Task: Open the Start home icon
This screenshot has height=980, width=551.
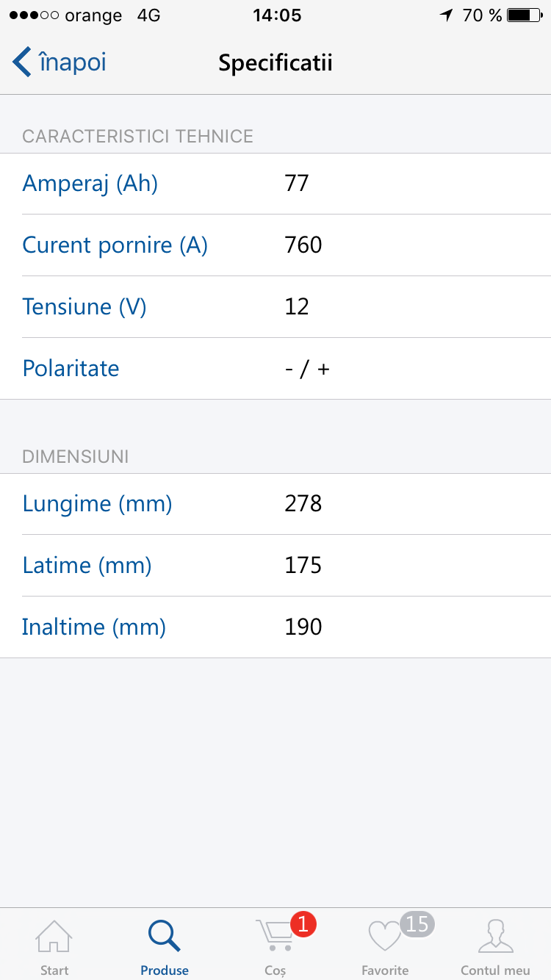Action: (54, 937)
